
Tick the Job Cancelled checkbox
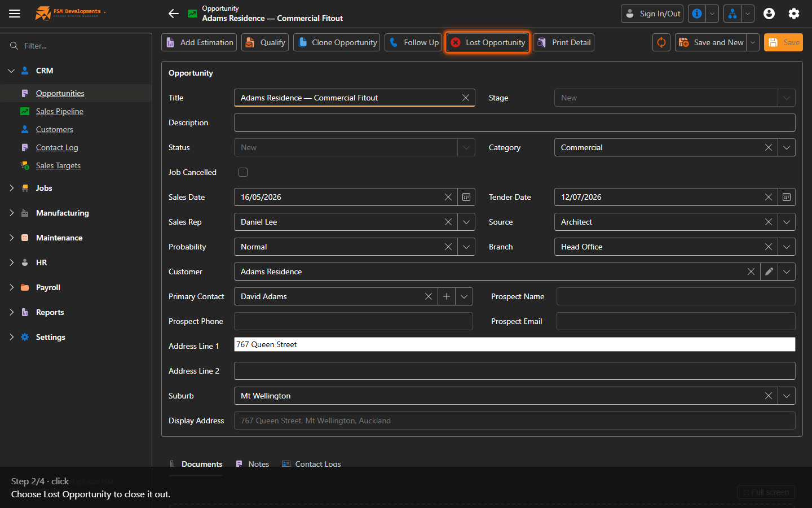coord(243,172)
